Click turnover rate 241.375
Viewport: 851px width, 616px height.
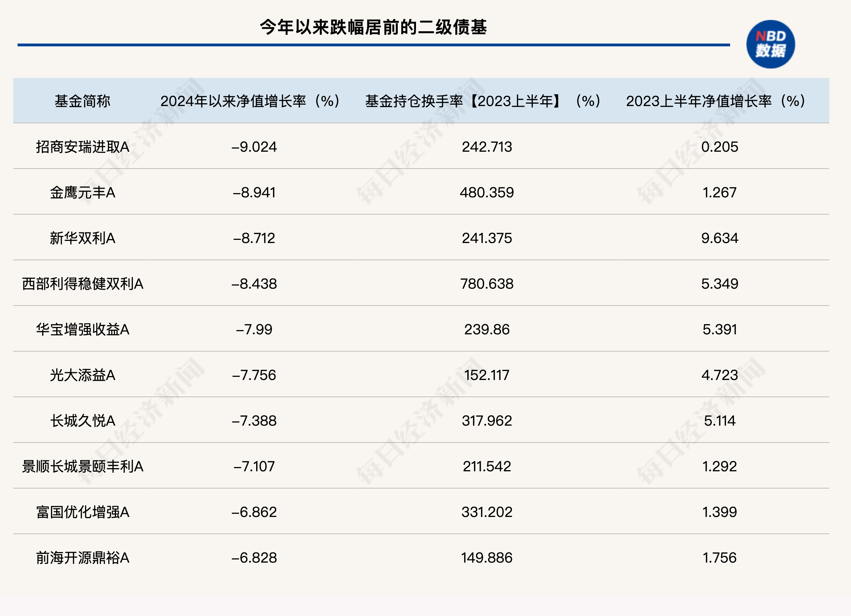[x=487, y=238]
